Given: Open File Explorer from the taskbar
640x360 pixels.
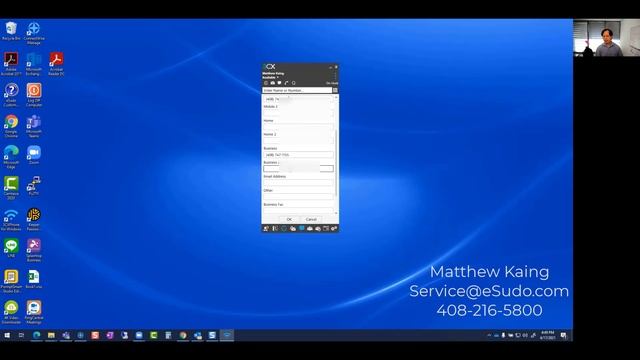Looking at the screenshot, I should 51,335.
